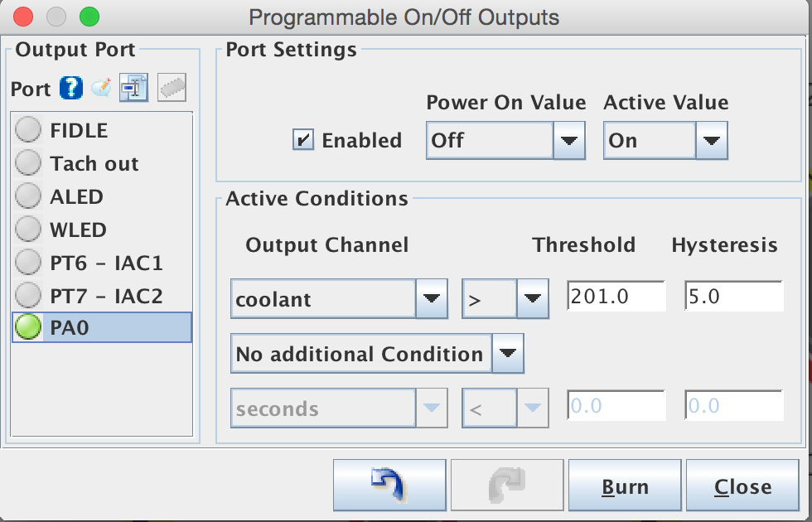Select the PT7 - IAC2 port
Viewport: 812px width, 522px height.
tap(102, 296)
